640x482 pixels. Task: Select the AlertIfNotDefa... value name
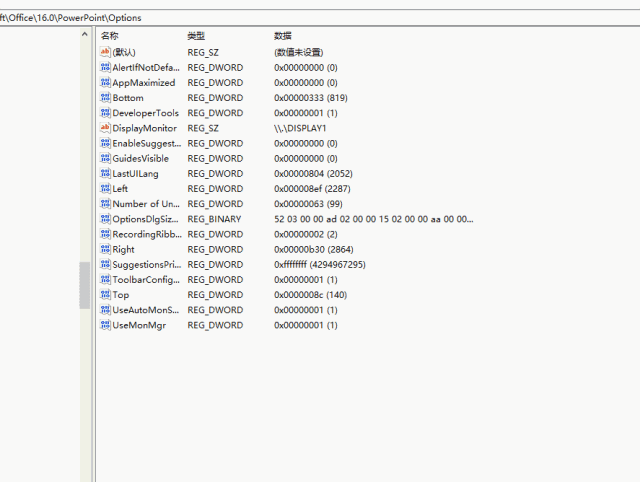146,67
